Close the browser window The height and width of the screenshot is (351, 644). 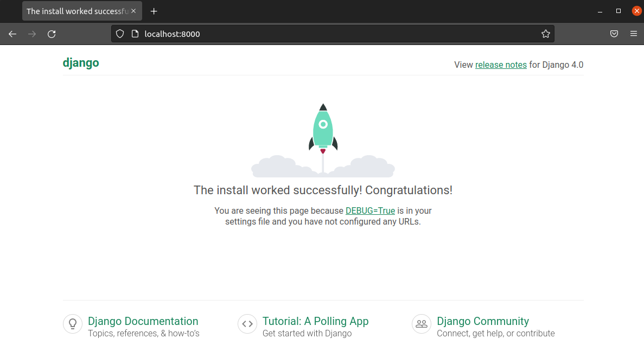coord(636,11)
